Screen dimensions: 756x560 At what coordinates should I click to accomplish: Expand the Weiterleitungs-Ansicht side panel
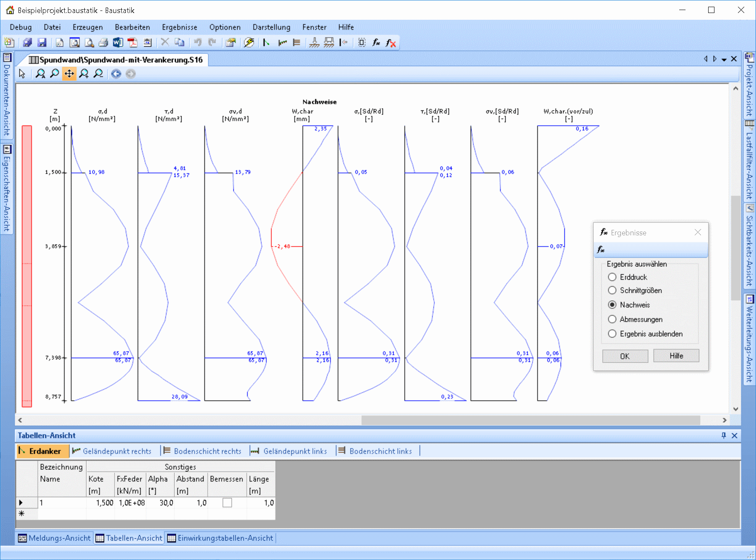pyautogui.click(x=749, y=339)
